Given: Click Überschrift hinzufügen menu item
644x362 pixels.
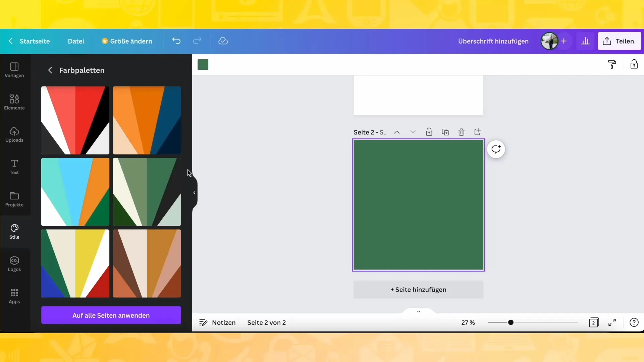Looking at the screenshot, I should pyautogui.click(x=493, y=41).
